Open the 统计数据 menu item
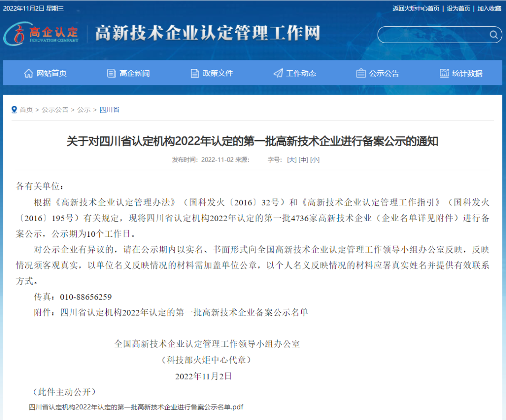The image size is (506, 420). (x=467, y=73)
